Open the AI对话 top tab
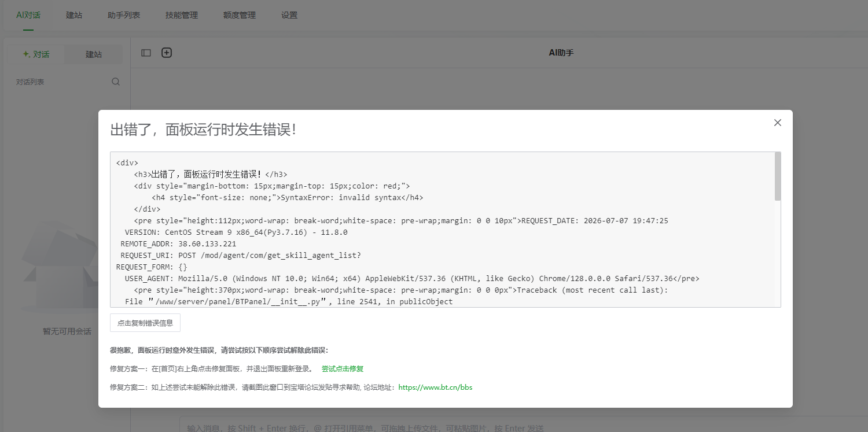The width and height of the screenshot is (868, 432). pos(28,15)
